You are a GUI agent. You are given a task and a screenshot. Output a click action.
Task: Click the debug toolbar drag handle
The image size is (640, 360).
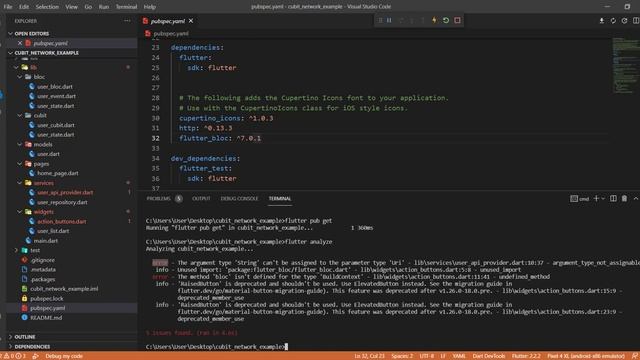point(380,20)
